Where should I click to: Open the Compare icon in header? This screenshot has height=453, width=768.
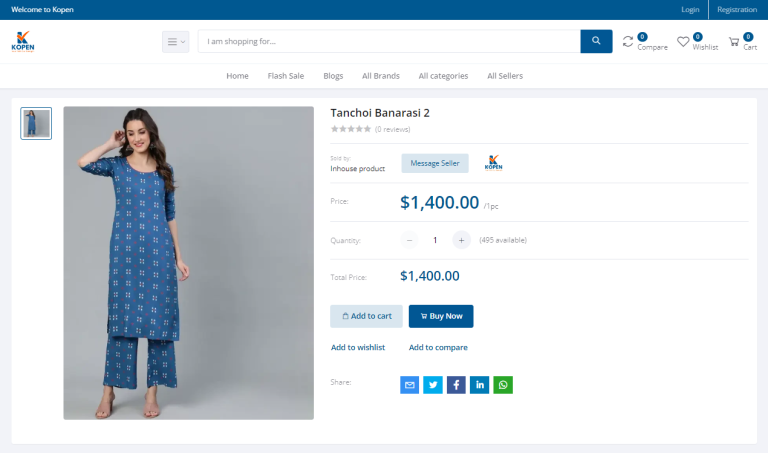point(628,42)
